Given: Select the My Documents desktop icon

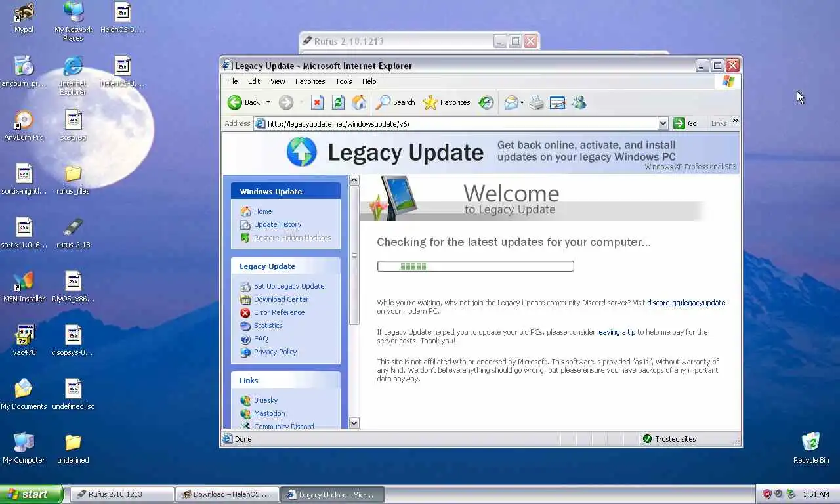Looking at the screenshot, I should click(x=24, y=395).
